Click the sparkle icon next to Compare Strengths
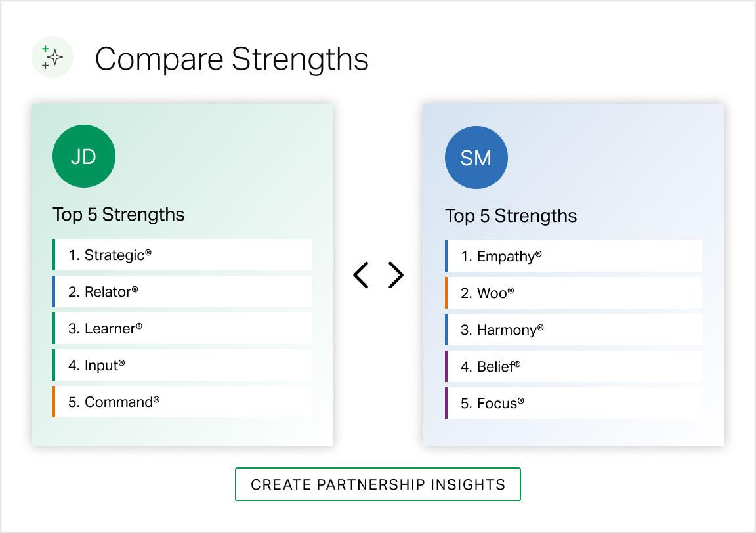This screenshot has width=756, height=533. coord(51,57)
